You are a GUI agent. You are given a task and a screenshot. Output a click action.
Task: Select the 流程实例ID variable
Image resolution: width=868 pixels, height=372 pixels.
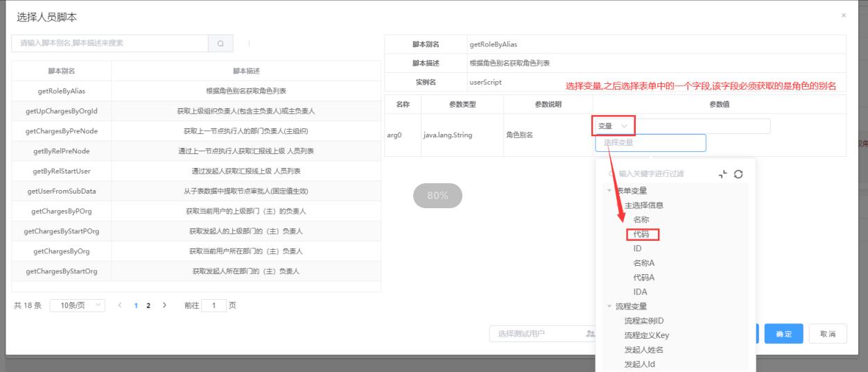click(644, 321)
